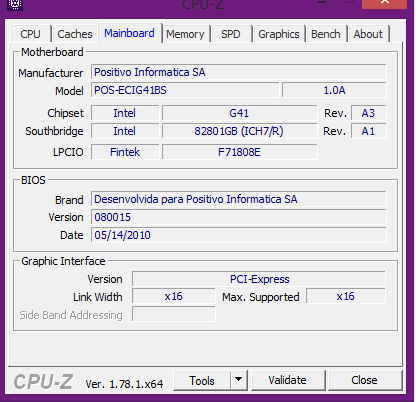Click the Southbridge Intel vendor field

coord(125,131)
